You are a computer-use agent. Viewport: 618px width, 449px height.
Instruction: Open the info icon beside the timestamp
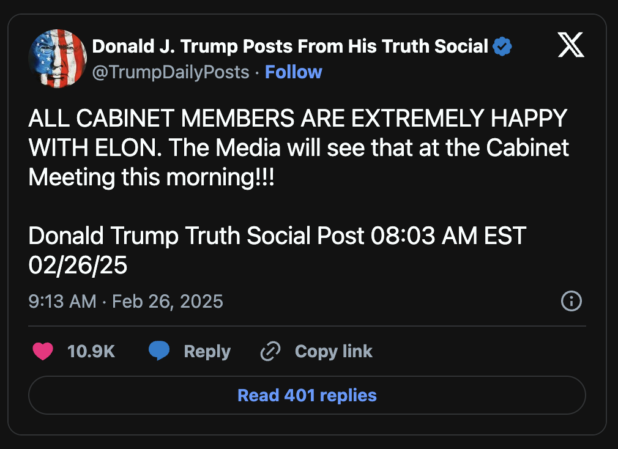[571, 301]
